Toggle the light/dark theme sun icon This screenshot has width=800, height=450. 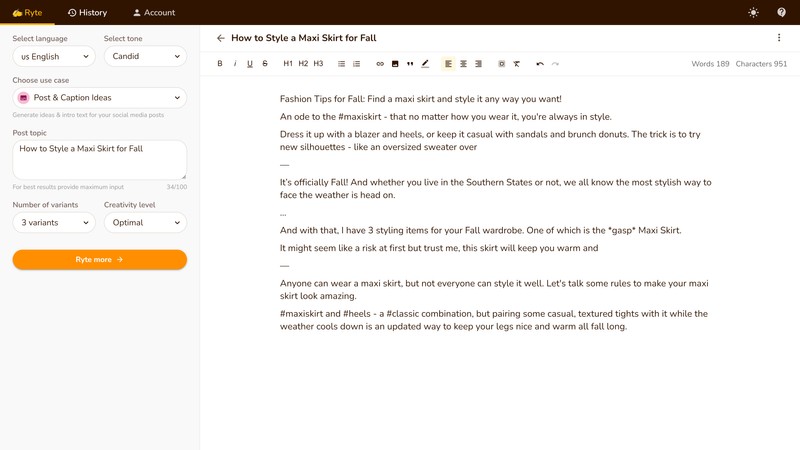[x=753, y=12]
